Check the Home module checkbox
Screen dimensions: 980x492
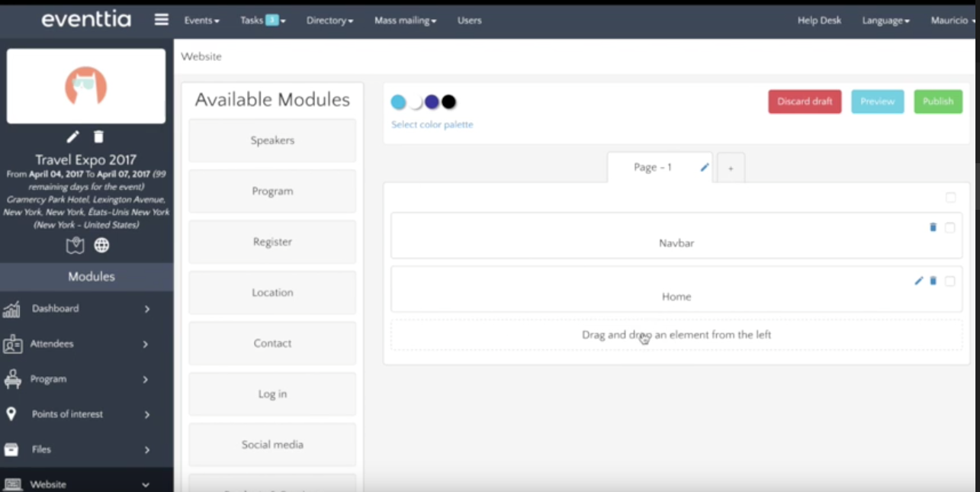[x=949, y=281]
